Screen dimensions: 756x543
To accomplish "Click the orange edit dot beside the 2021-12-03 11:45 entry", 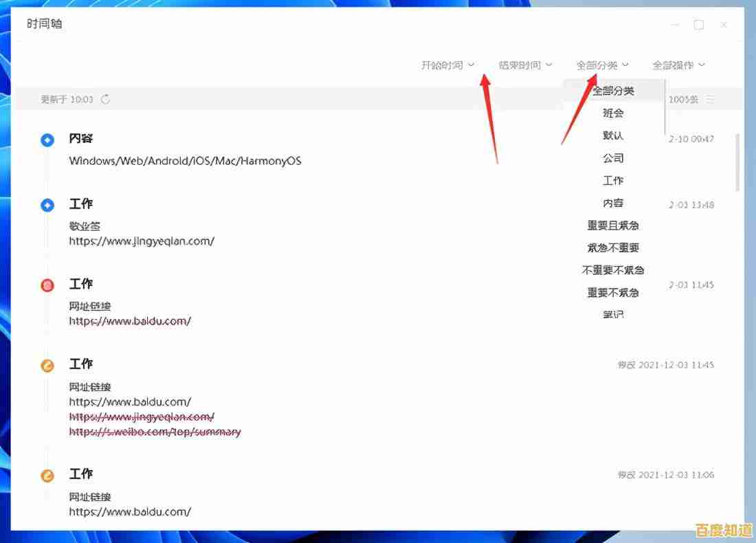I will tap(47, 365).
